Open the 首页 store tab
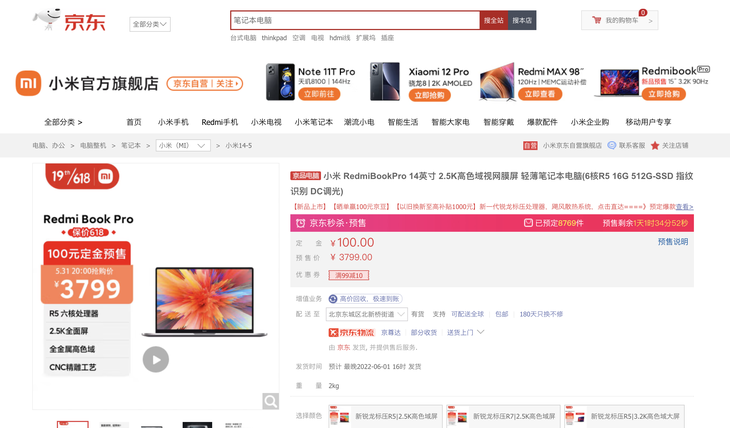 click(x=134, y=122)
